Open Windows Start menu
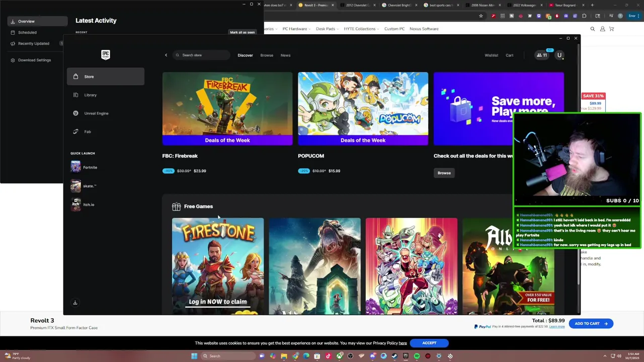Image resolution: width=644 pixels, height=362 pixels. click(194, 356)
